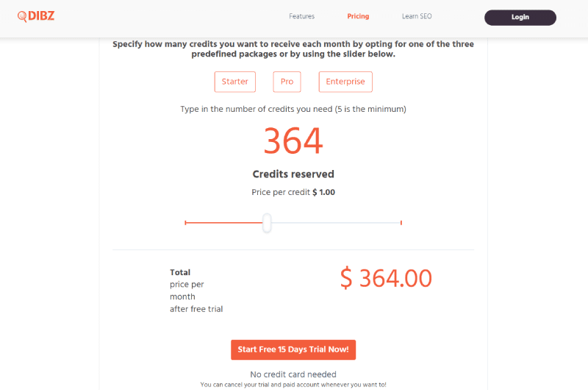Select the Starter package
The height and width of the screenshot is (390, 588).
click(234, 82)
